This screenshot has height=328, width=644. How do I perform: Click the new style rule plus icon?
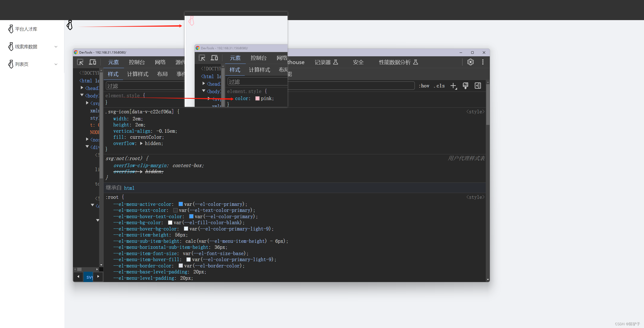[x=453, y=86]
